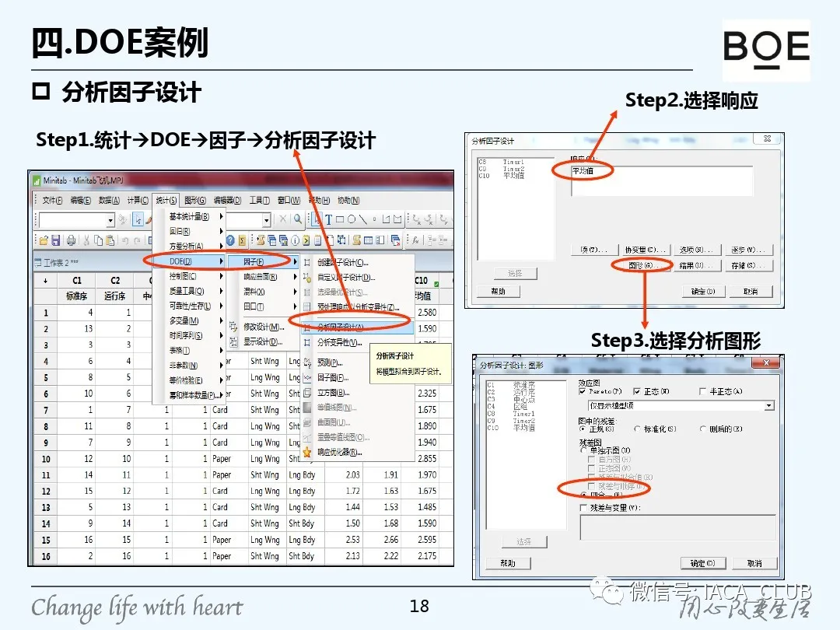Click the Save floppy disk icon
This screenshot has width=840, height=630.
(55, 240)
